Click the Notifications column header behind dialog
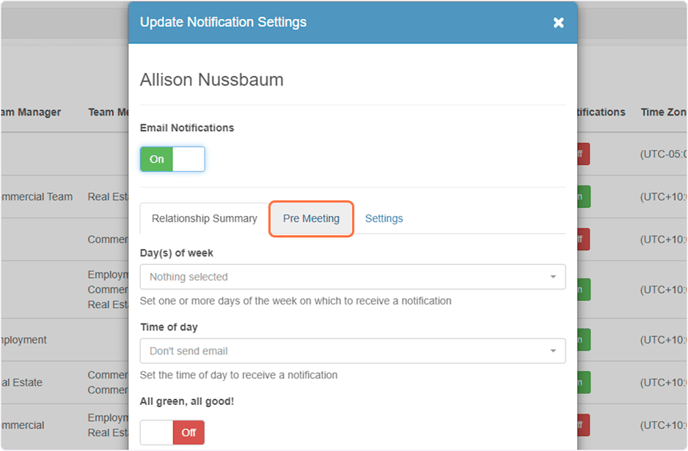Viewport: 688px width, 451px height. click(601, 112)
